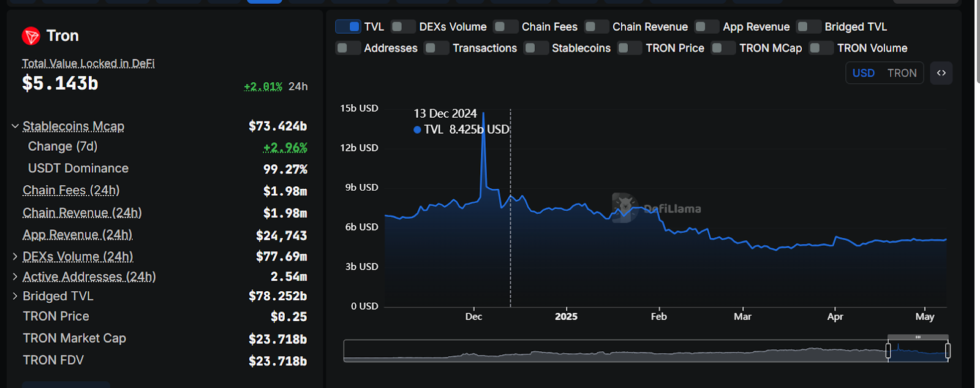Viewport: 980px width, 388px height.
Task: Toggle Transactions on the chart
Action: coord(437,48)
